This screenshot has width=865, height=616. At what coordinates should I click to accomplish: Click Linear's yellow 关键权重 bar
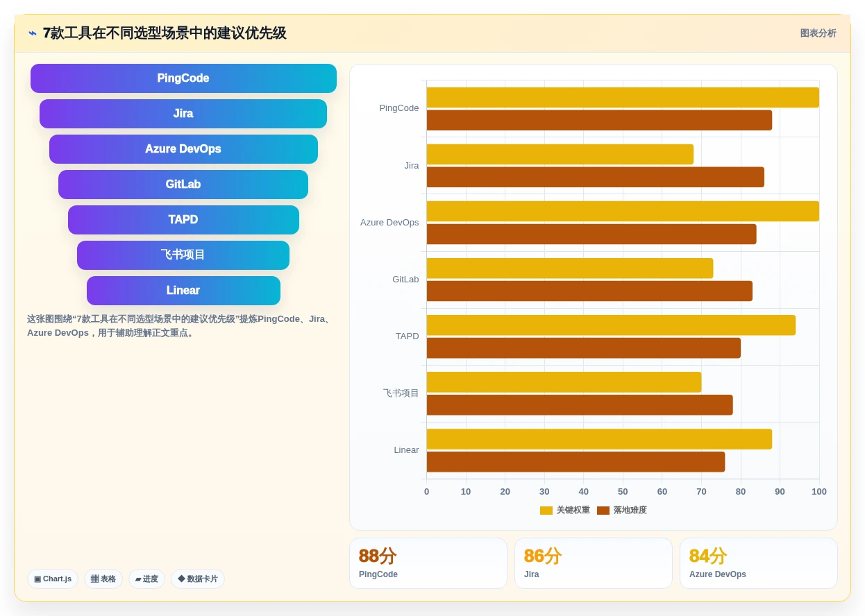[599, 439]
